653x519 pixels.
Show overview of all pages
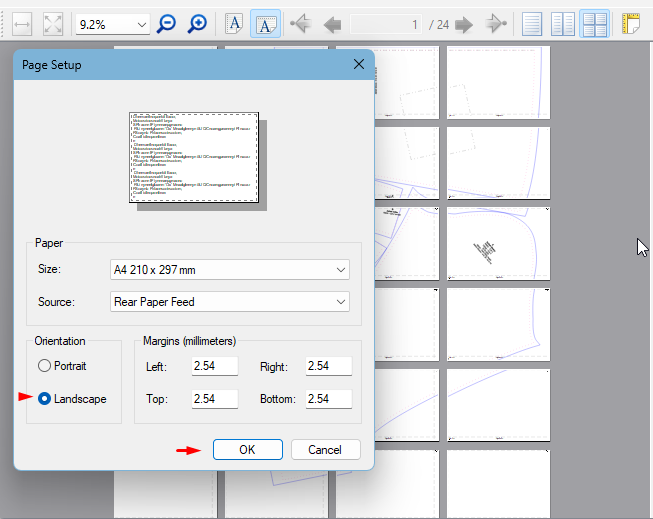(x=594, y=24)
